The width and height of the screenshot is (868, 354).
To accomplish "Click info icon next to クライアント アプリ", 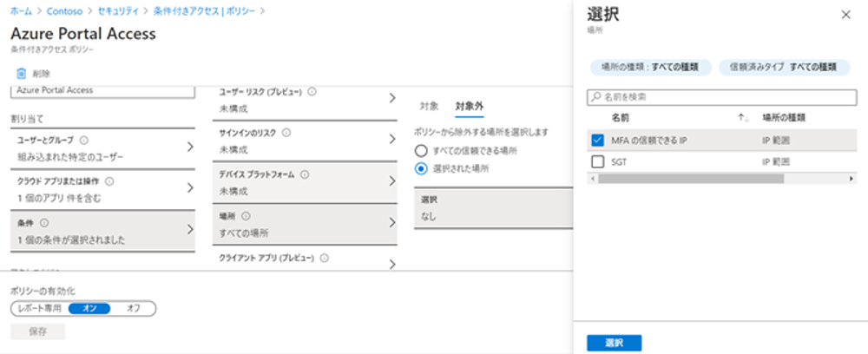I will (325, 258).
